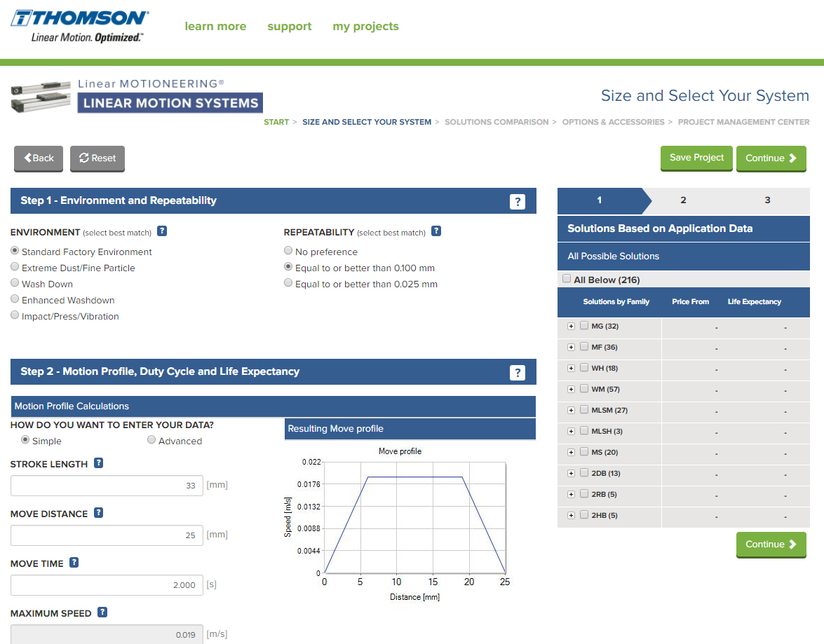Go to SOLUTIONS COMPARISON in the breadcrumb
This screenshot has height=644, width=824.
click(497, 121)
